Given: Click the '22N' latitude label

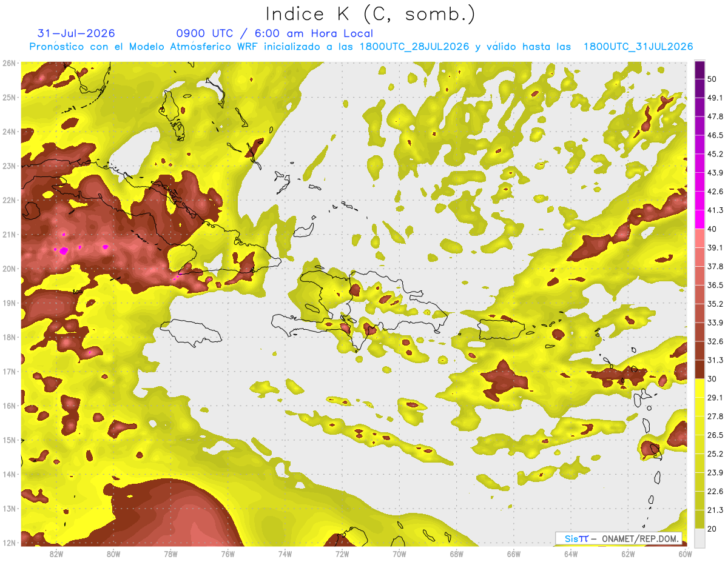Looking at the screenshot, I should (x=9, y=200).
